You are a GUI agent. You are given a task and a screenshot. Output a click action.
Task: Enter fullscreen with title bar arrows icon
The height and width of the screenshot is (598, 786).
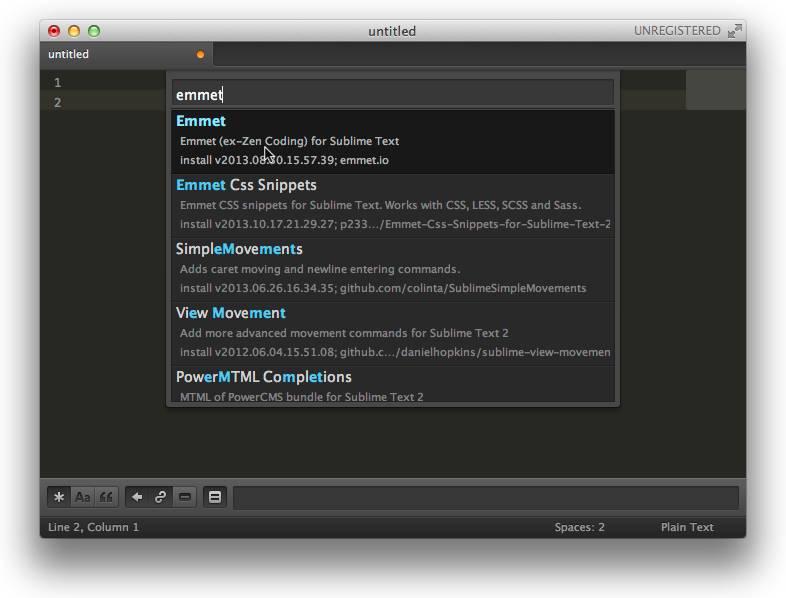click(734, 31)
